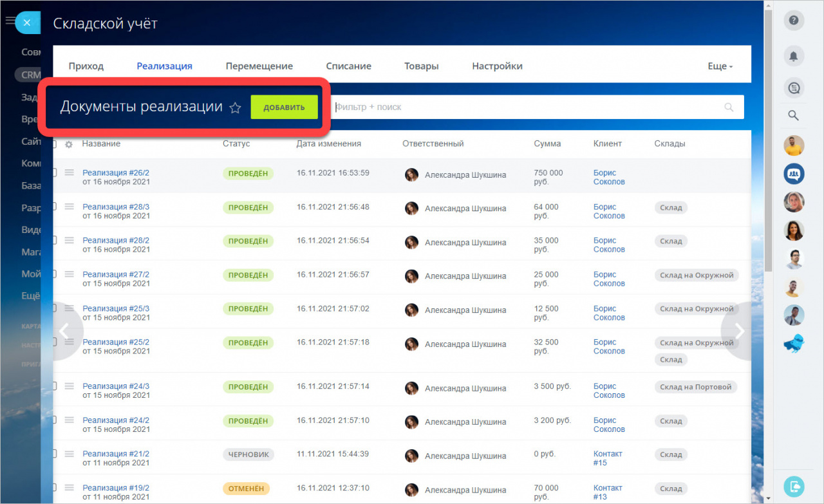Open the Реализация #27/2 document link
Screen dimensions: 824x504
pos(116,274)
